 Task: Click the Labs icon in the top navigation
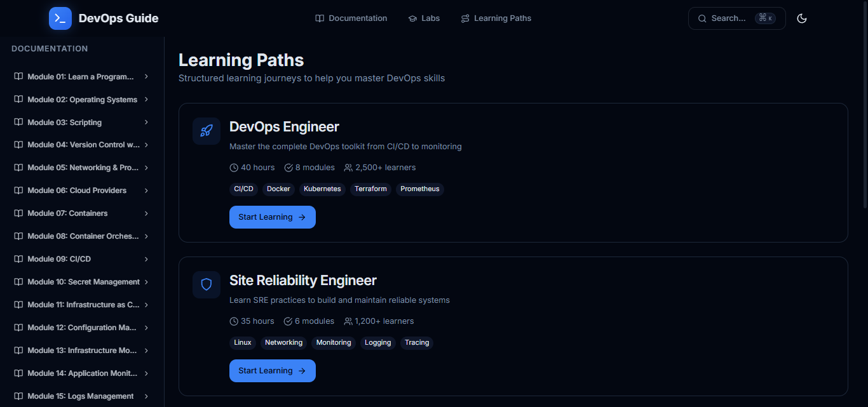(x=412, y=18)
